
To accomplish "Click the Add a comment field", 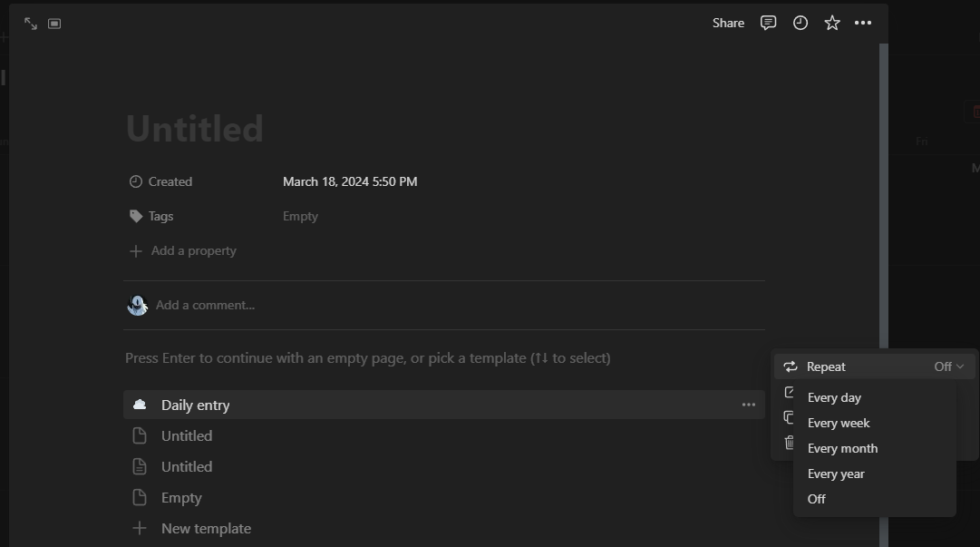I will [204, 304].
